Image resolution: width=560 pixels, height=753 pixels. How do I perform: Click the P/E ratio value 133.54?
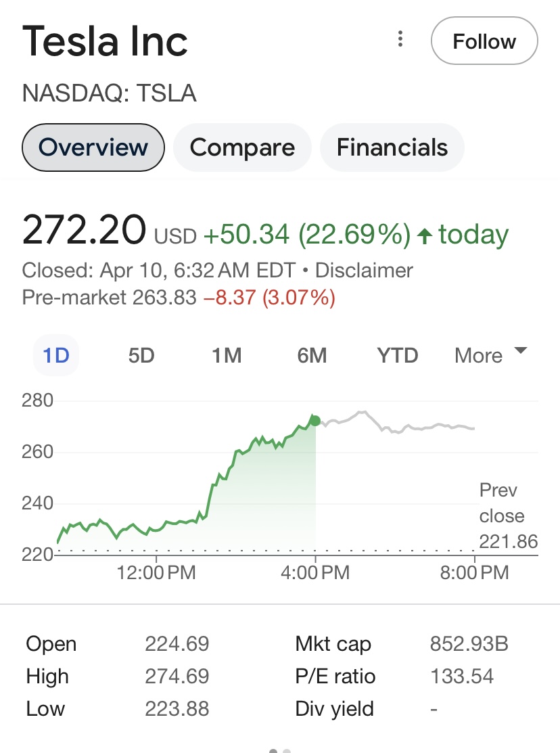pos(462,676)
